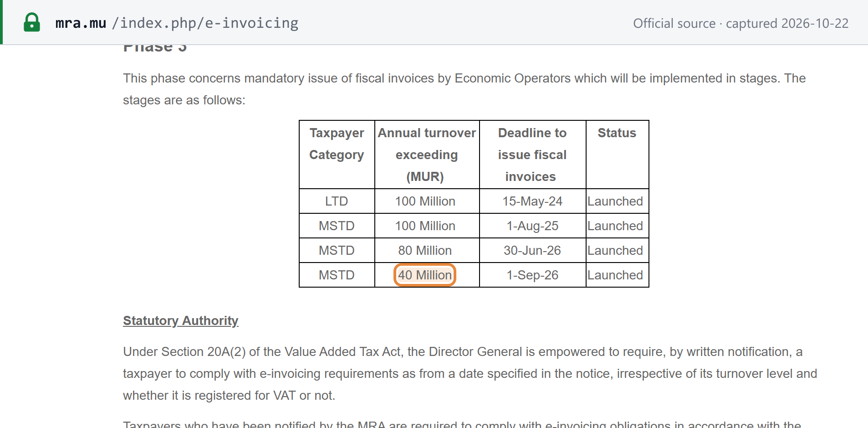Click the Annual turnover exceeding (MUR) header
Image resolution: width=868 pixels, height=428 pixels.
427,155
